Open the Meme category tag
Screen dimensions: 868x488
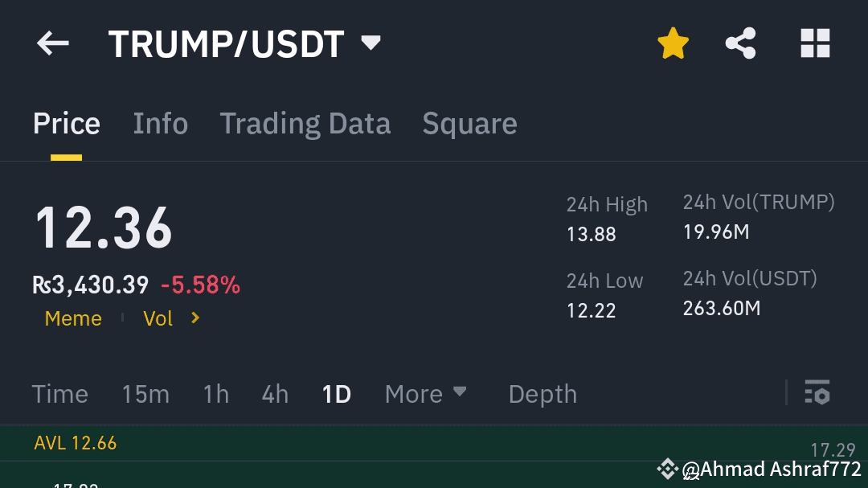(73, 318)
